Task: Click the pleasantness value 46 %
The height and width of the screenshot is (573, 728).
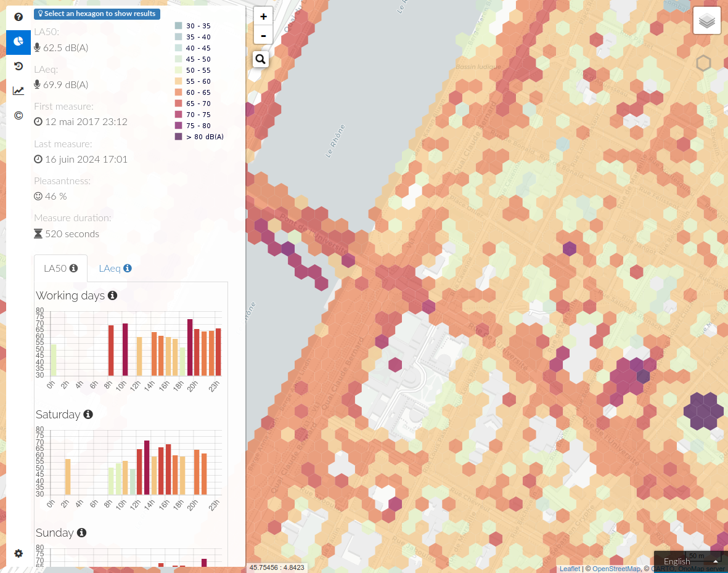Action: point(56,197)
